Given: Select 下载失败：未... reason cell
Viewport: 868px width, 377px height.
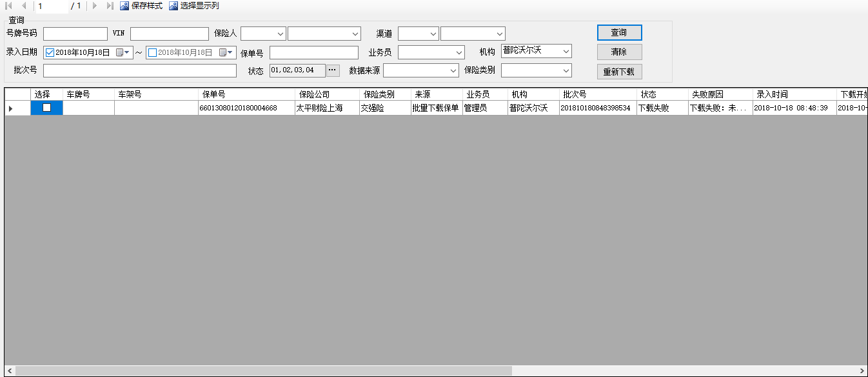Looking at the screenshot, I should tap(721, 108).
